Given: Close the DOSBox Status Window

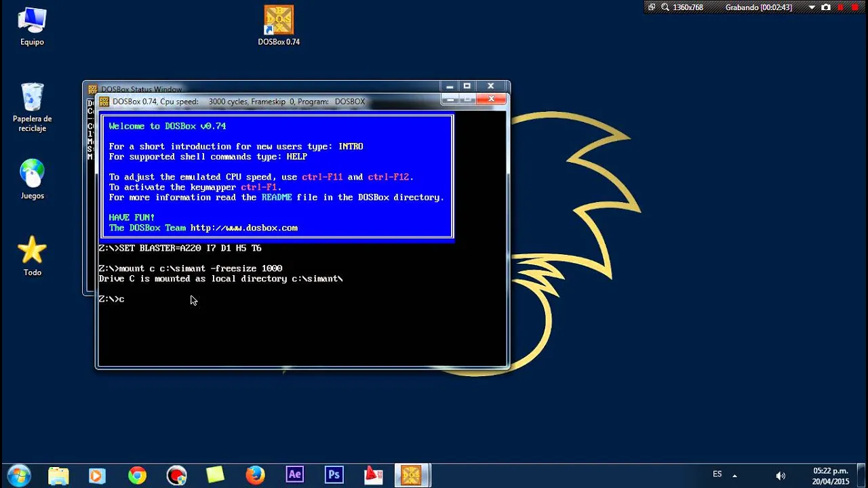Looking at the screenshot, I should coord(491,86).
